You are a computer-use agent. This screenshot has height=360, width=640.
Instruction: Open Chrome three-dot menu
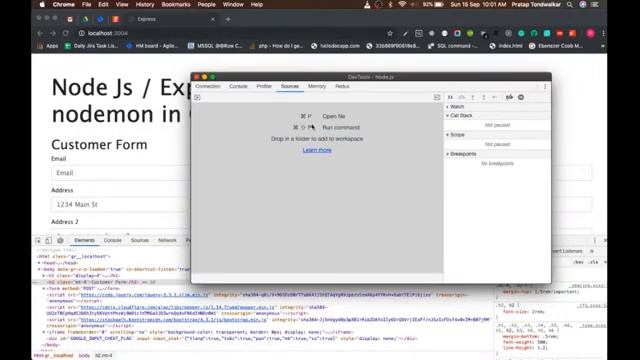click(x=603, y=33)
